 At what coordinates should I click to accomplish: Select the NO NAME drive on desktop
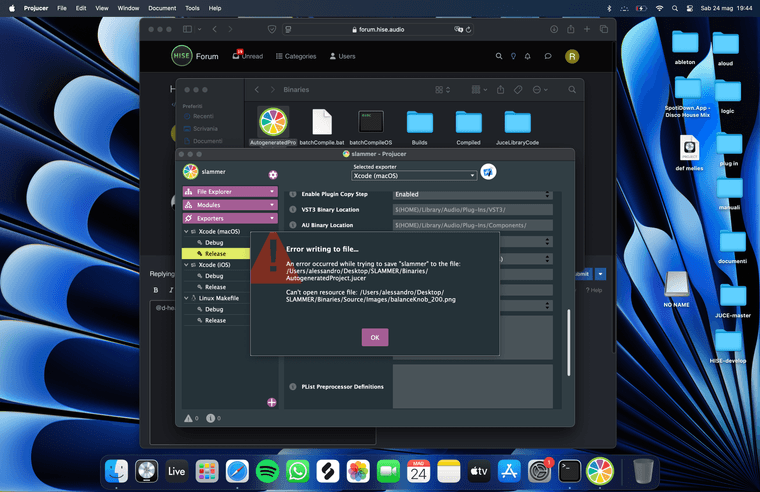[x=677, y=289]
